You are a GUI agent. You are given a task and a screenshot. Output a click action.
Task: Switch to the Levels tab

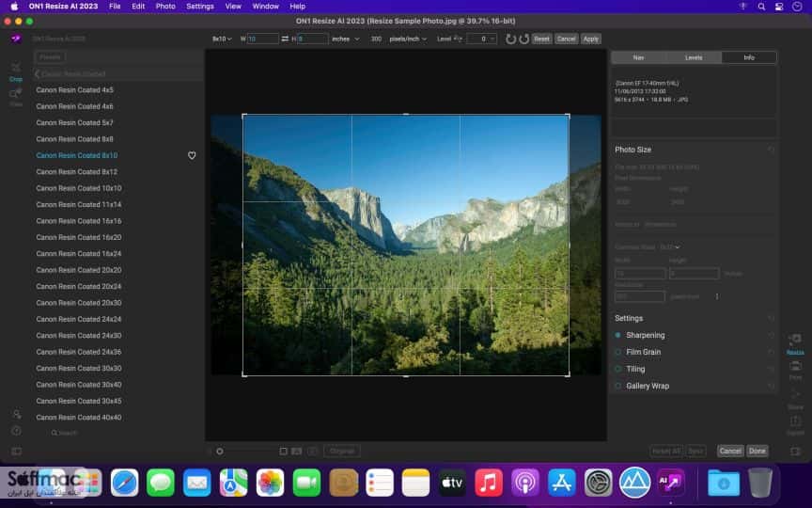point(694,57)
